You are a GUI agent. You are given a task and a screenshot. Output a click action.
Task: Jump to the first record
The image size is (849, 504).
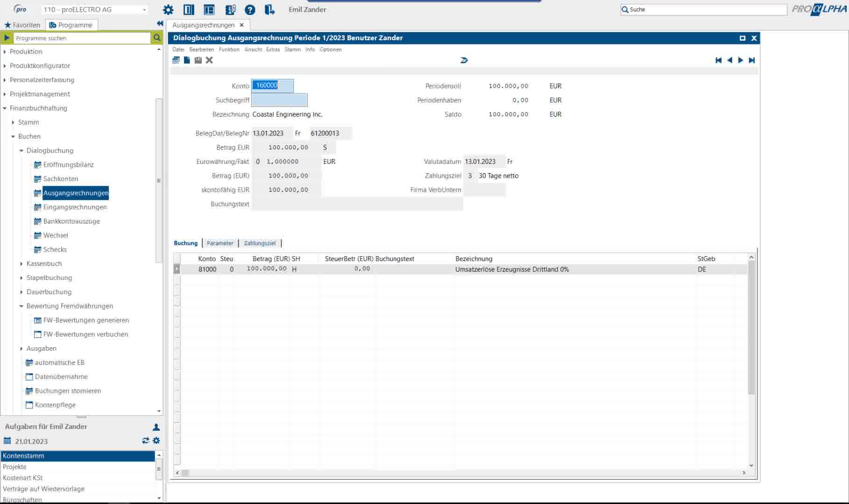click(718, 60)
